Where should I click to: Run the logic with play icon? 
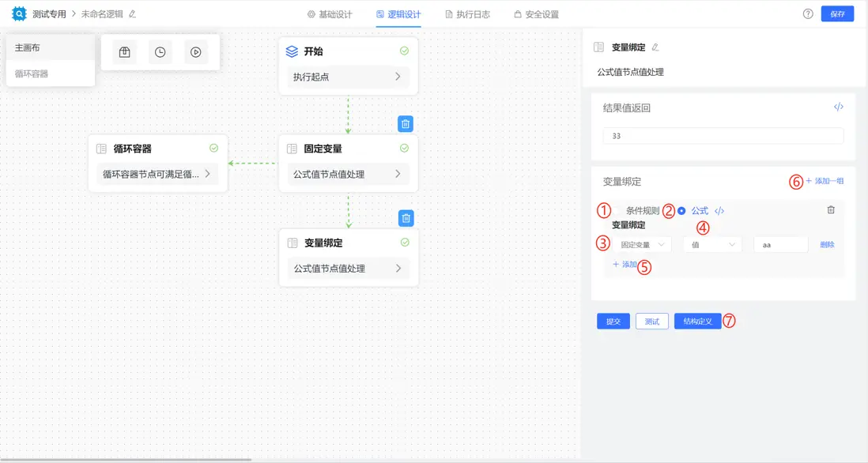click(195, 52)
